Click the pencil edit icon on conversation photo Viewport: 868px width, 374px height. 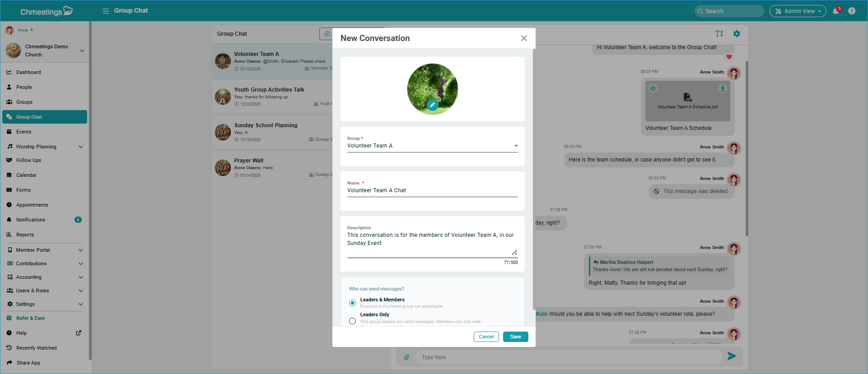432,105
